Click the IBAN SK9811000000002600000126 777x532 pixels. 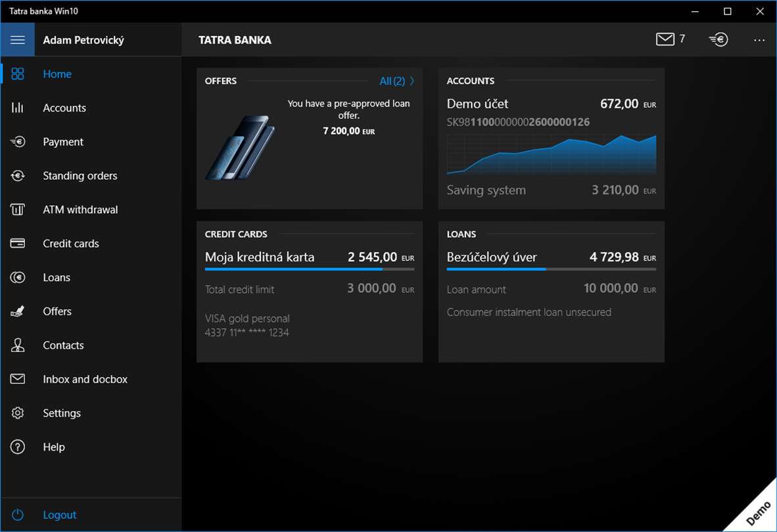pos(518,122)
